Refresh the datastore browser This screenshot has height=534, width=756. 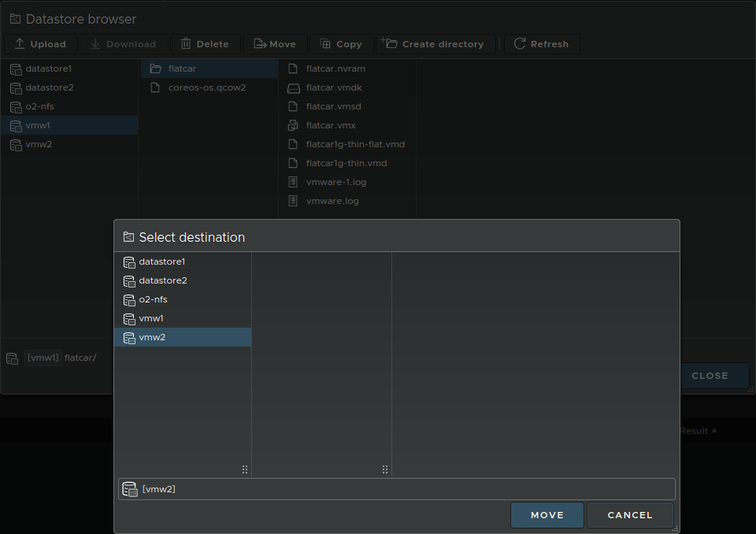(x=542, y=44)
